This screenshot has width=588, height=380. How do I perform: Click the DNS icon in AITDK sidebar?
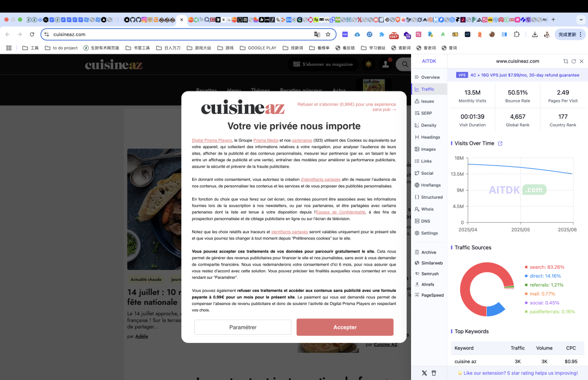[417, 222]
